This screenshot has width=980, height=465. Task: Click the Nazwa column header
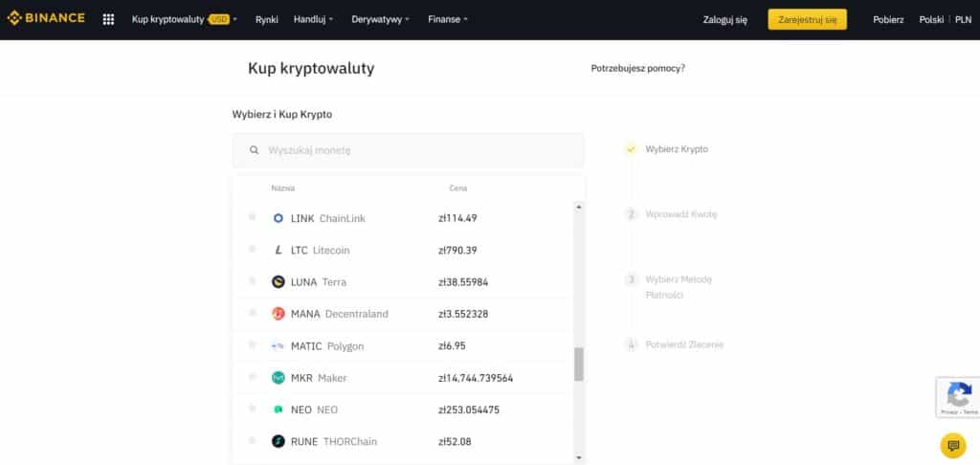coord(283,188)
